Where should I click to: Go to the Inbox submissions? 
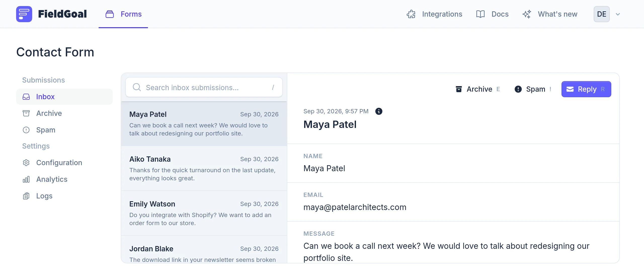pos(64,97)
